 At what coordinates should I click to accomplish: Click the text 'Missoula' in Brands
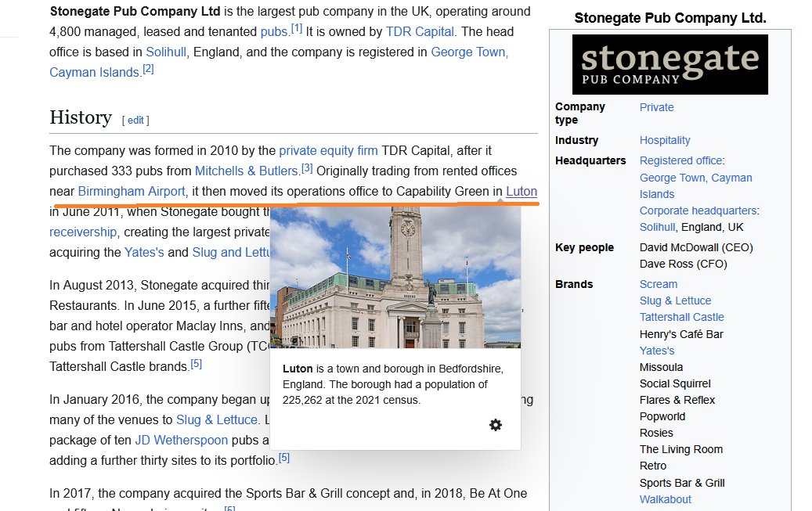click(661, 368)
